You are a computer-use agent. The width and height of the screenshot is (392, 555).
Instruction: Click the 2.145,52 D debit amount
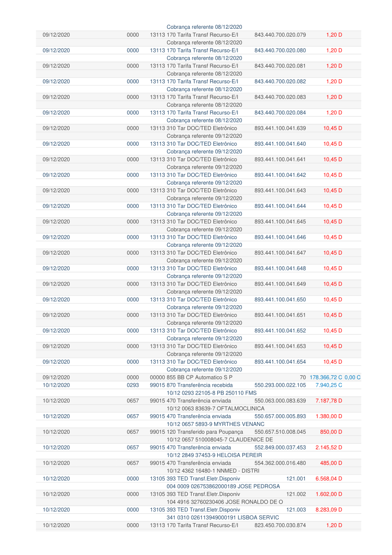pos(329,447)
